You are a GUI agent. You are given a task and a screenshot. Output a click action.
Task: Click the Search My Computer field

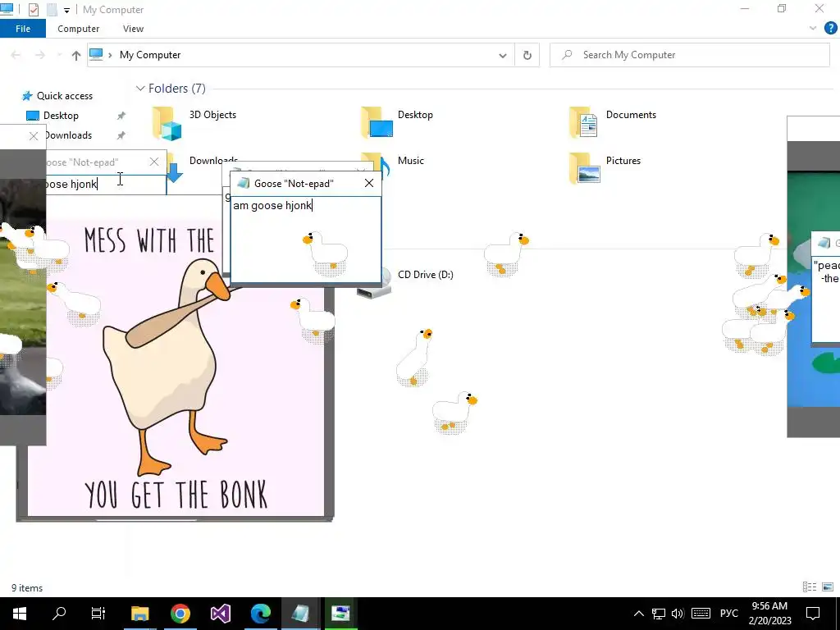click(689, 55)
